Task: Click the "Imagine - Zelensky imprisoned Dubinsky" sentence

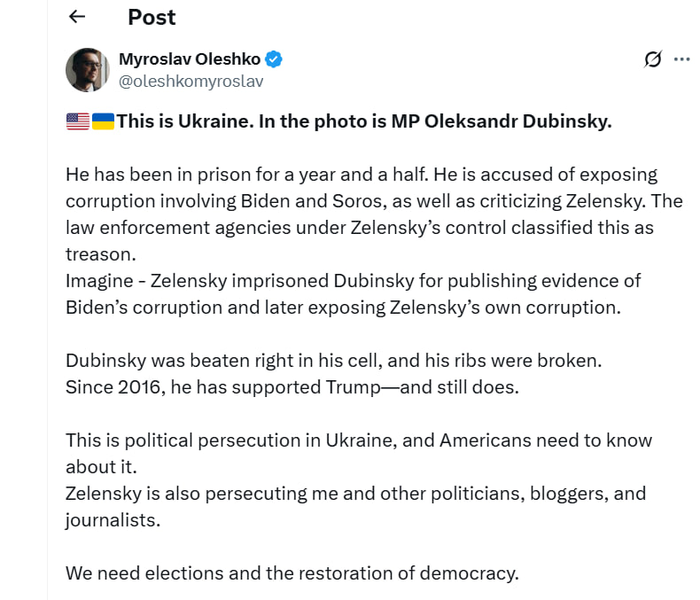Action: point(354,294)
